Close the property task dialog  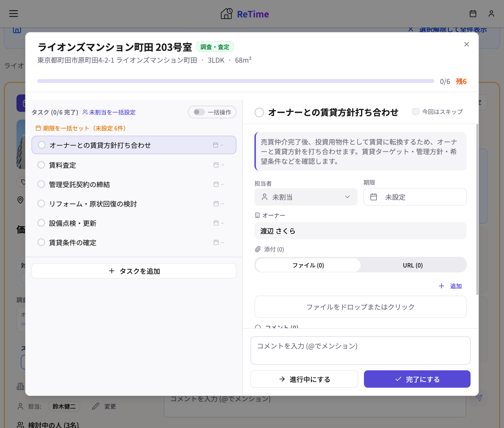466,44
